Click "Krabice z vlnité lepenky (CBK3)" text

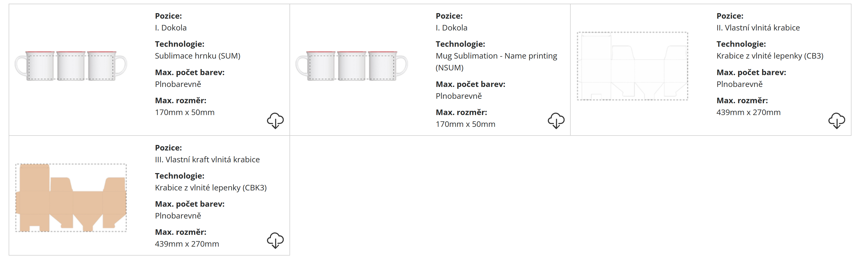click(211, 188)
